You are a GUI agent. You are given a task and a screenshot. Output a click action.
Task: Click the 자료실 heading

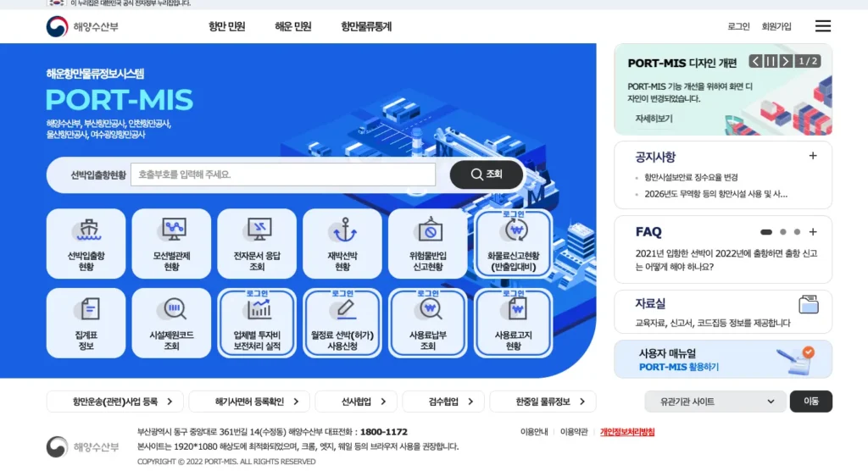tap(650, 303)
